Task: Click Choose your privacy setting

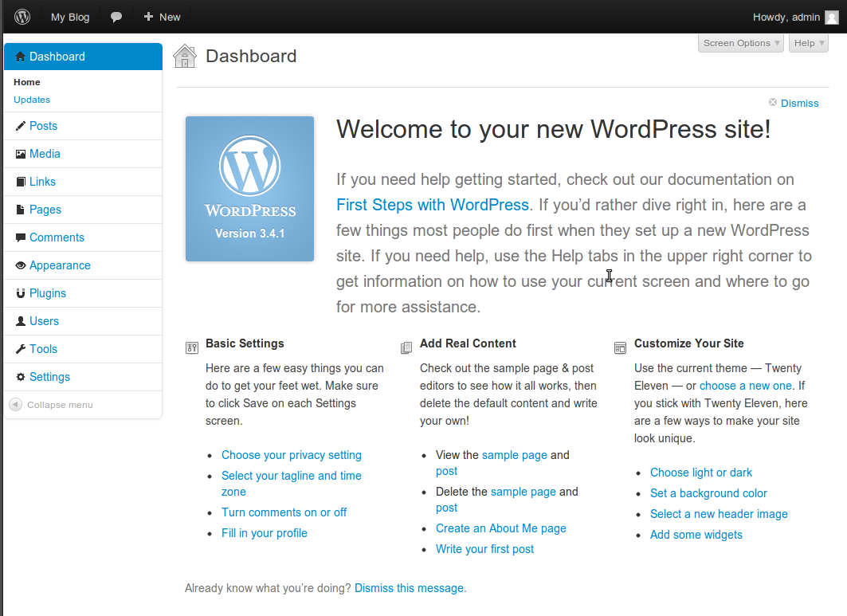Action: point(291,455)
